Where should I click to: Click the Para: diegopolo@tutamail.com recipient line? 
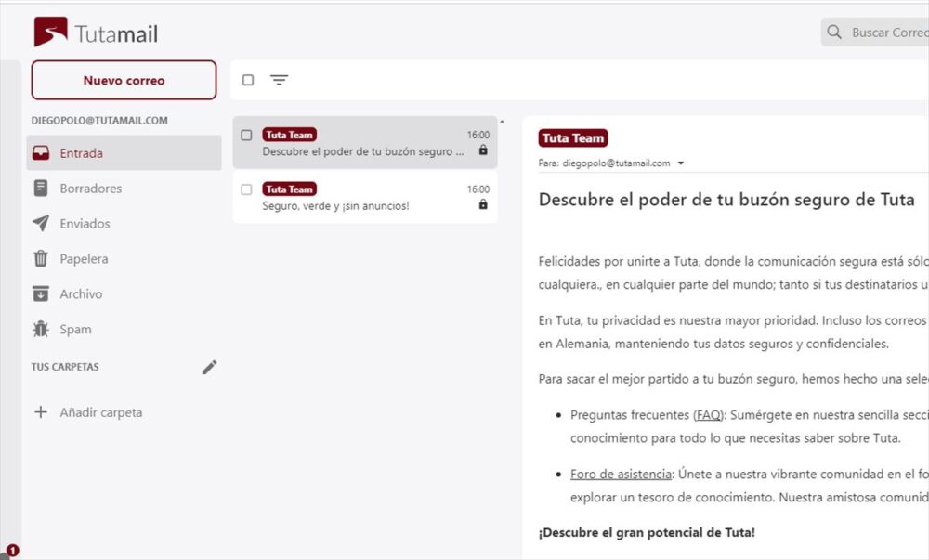(x=605, y=163)
